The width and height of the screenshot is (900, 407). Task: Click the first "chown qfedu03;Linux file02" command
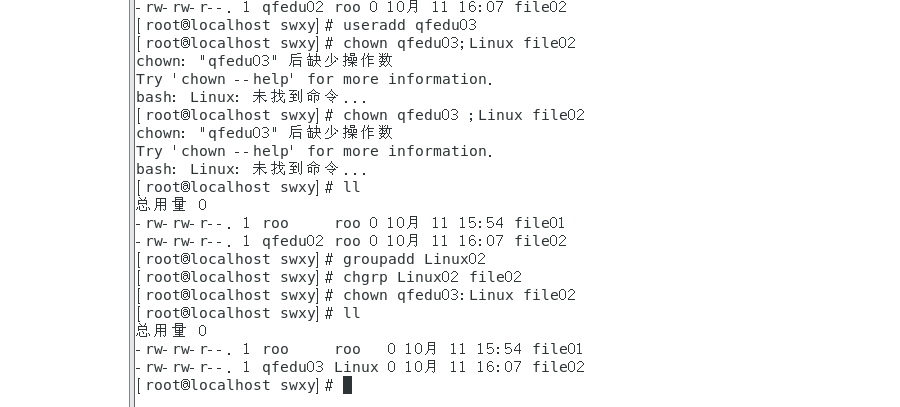click(x=459, y=43)
